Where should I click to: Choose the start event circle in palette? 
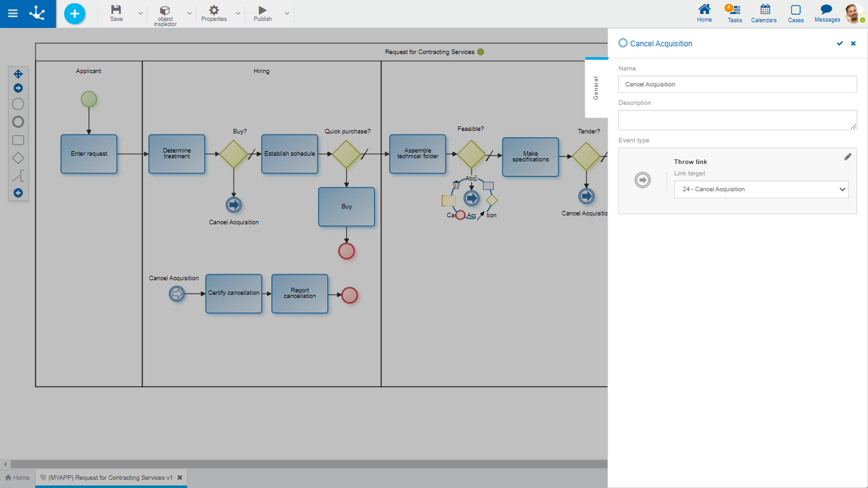coord(18,104)
